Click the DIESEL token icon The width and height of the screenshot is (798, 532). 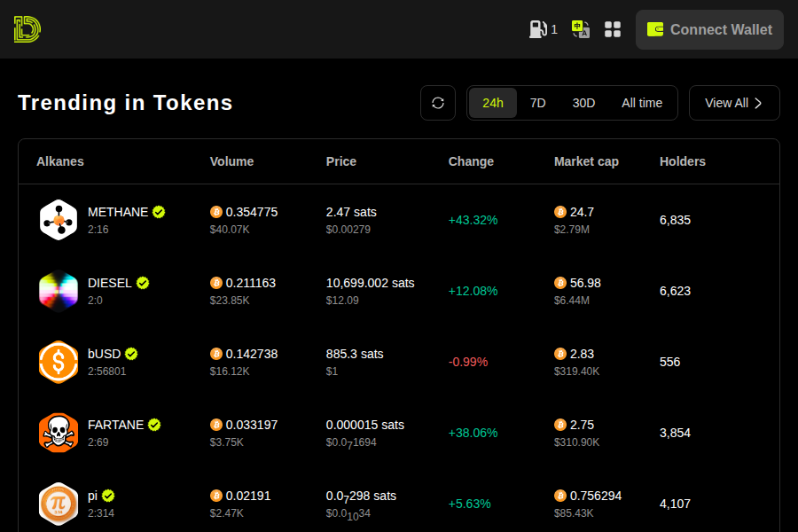[x=59, y=291]
